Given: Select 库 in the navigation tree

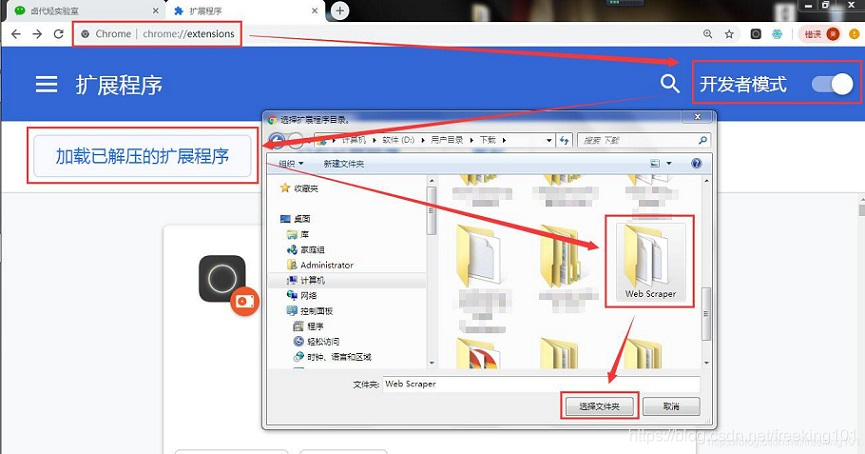Looking at the screenshot, I should pos(298,234).
